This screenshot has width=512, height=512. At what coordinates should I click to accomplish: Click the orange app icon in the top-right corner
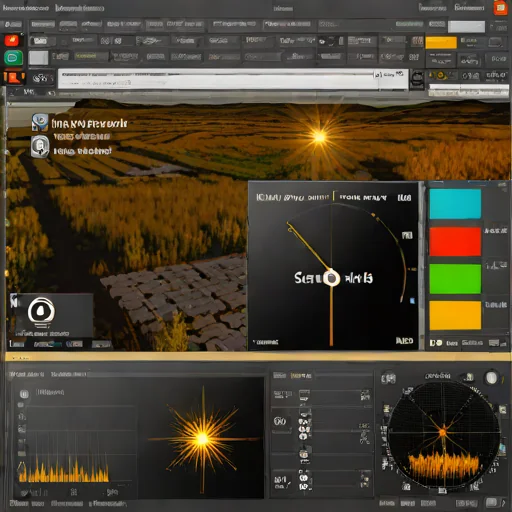[x=500, y=8]
